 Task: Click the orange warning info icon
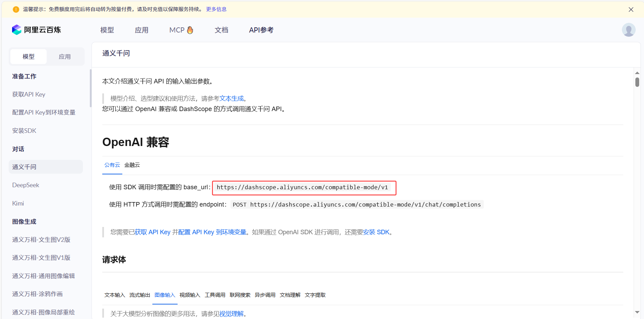pyautogui.click(x=16, y=9)
